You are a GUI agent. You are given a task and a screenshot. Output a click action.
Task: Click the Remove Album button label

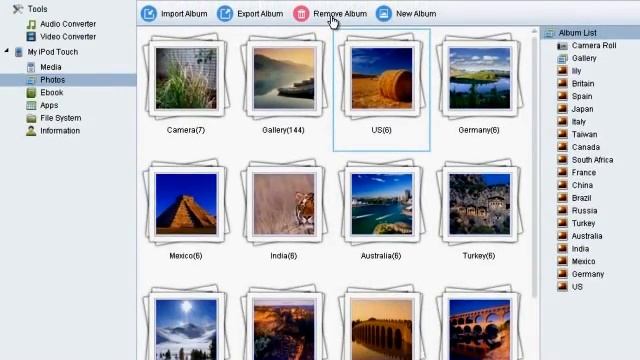[x=340, y=14]
